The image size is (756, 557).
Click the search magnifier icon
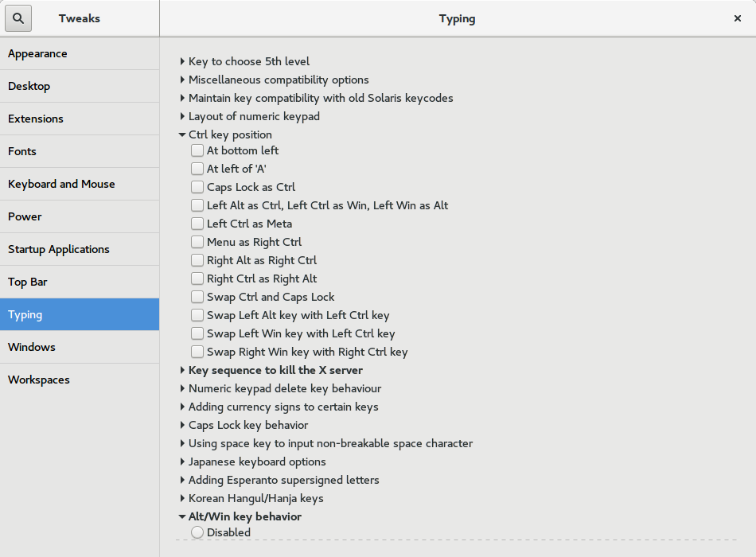(18, 18)
